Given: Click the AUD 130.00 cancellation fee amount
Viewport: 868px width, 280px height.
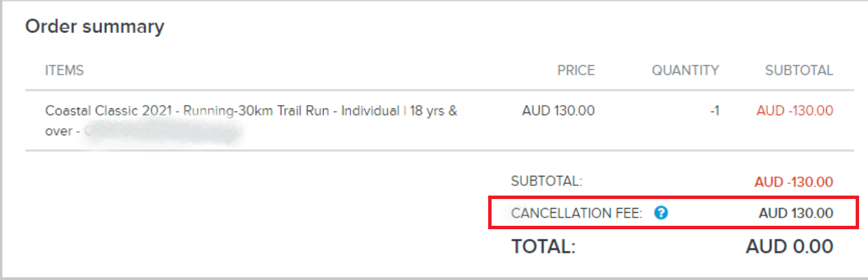Looking at the screenshot, I should click(x=796, y=213).
